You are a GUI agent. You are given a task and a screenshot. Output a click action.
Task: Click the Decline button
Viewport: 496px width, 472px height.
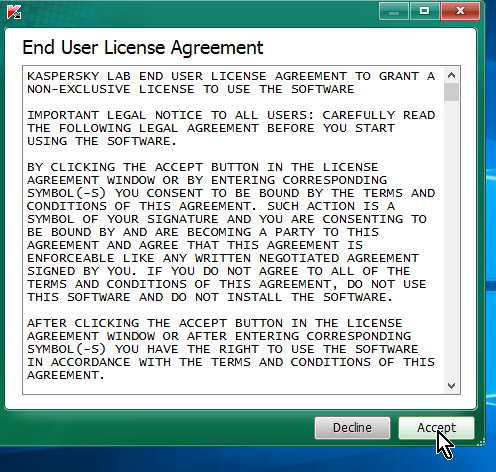tap(352, 428)
